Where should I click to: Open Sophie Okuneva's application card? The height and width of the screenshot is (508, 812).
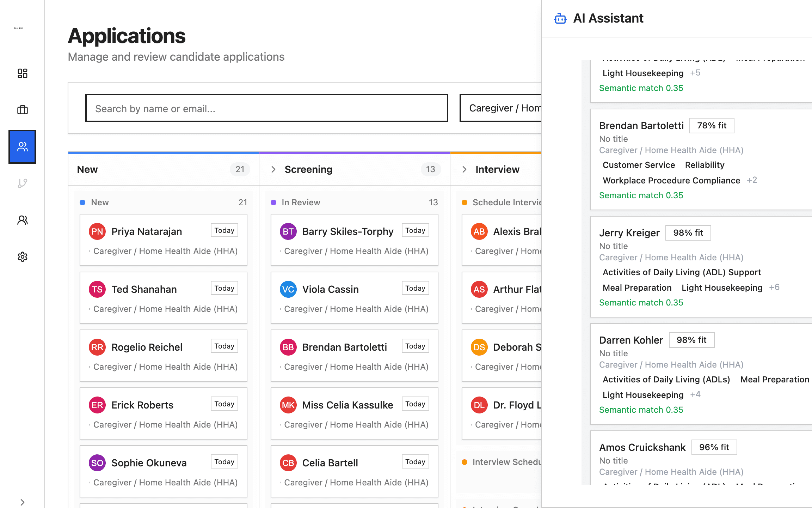163,471
